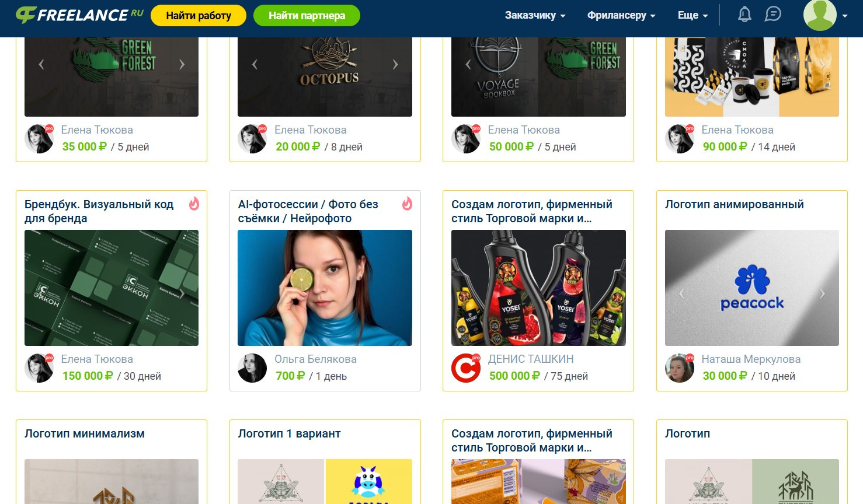Expand the Заказчику dropdown menu
The image size is (863, 504).
[x=535, y=15]
